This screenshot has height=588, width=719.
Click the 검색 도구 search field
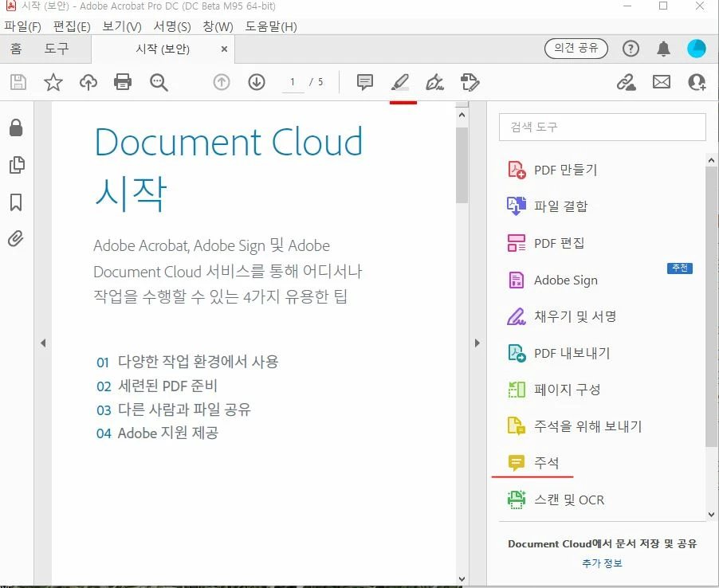coord(602,127)
